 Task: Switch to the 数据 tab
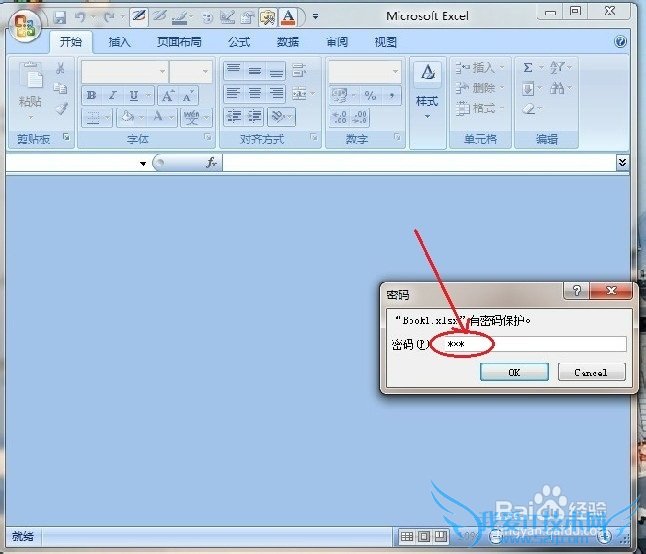point(288,42)
